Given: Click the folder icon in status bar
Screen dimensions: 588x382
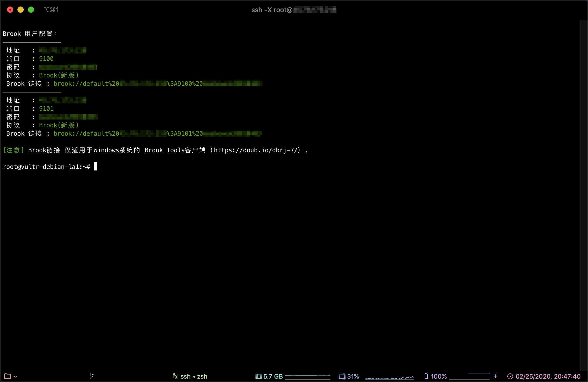Looking at the screenshot, I should (7, 376).
